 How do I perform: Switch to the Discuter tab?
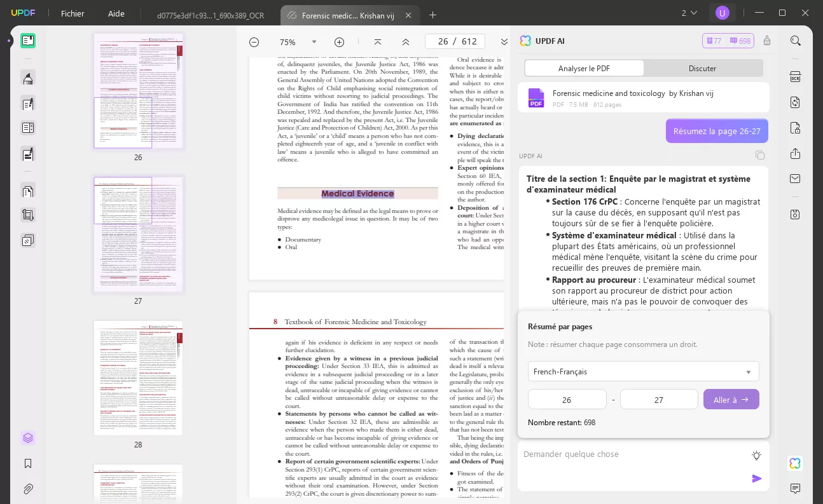702,68
